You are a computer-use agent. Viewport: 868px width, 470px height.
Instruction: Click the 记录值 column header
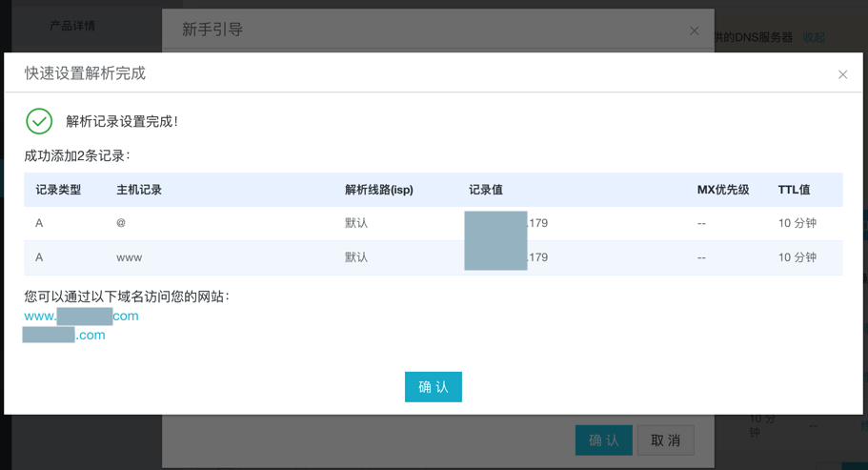tap(485, 190)
